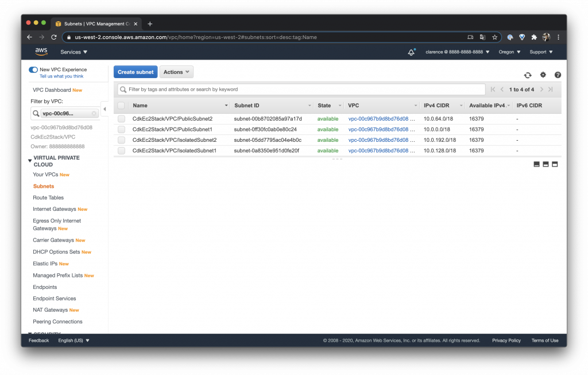
Task: Click the translate page icon
Action: point(482,37)
